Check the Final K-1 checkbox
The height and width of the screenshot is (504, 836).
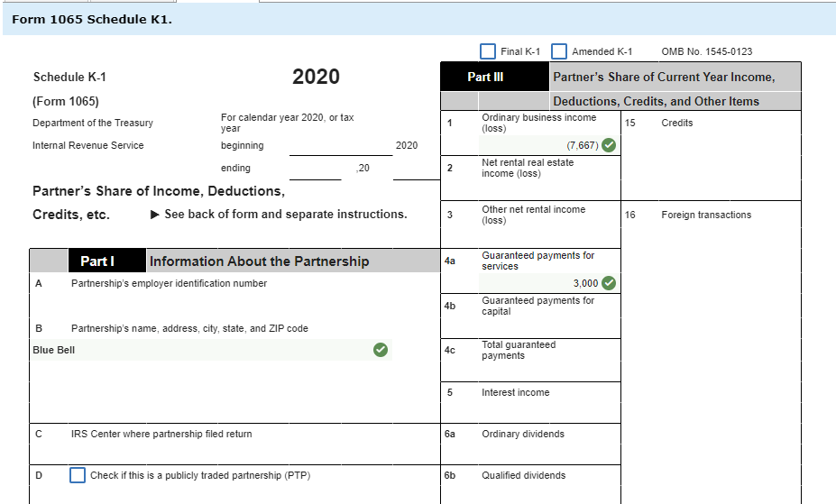click(x=487, y=51)
